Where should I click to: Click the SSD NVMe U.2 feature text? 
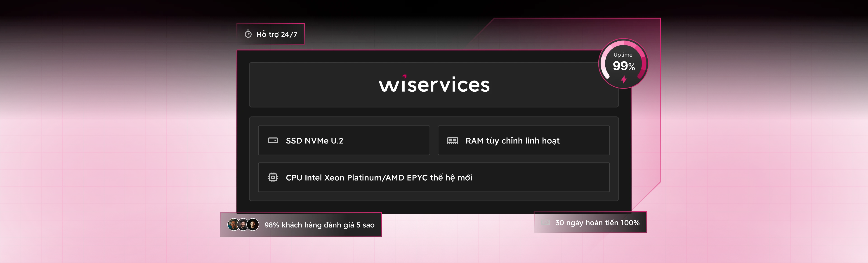[314, 141]
